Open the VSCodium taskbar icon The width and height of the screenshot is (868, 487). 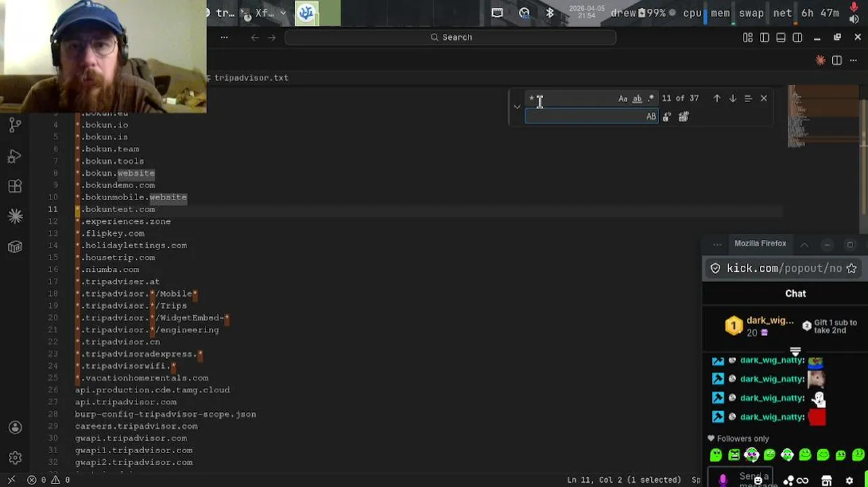click(306, 13)
